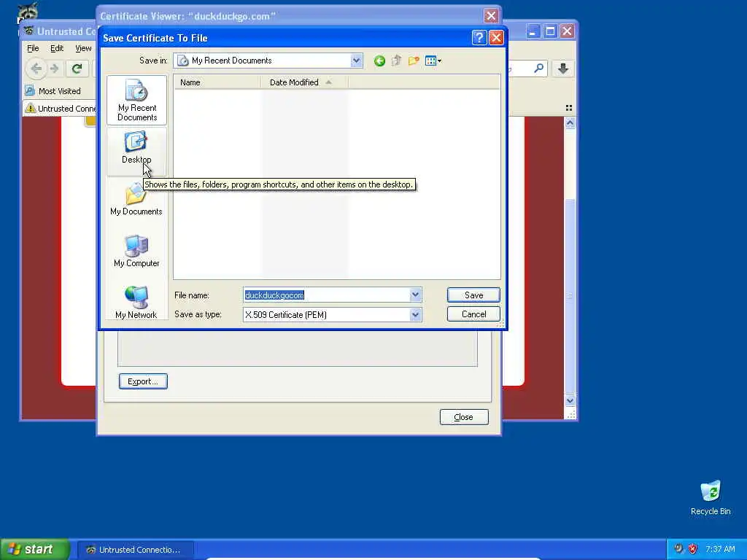Go to Desktop in places bar

(x=136, y=152)
